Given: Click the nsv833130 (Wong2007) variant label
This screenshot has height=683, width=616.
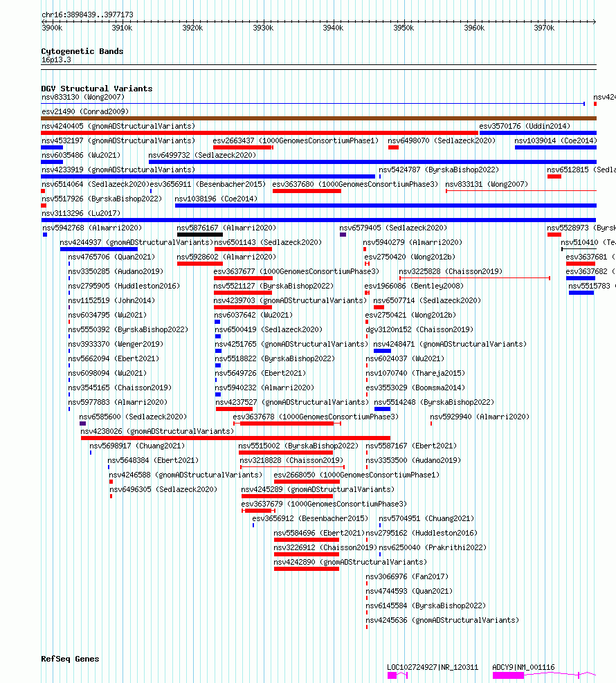Looking at the screenshot, I should (x=83, y=97).
